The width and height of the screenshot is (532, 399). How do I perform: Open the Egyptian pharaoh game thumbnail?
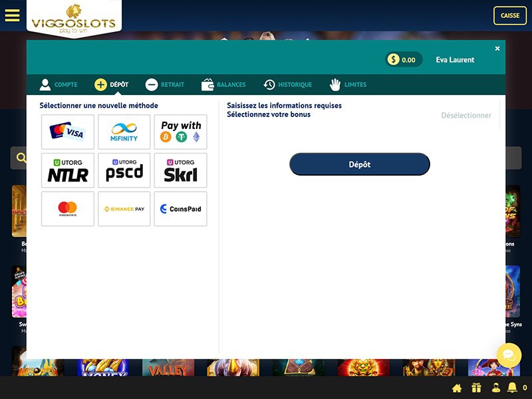coord(429,368)
